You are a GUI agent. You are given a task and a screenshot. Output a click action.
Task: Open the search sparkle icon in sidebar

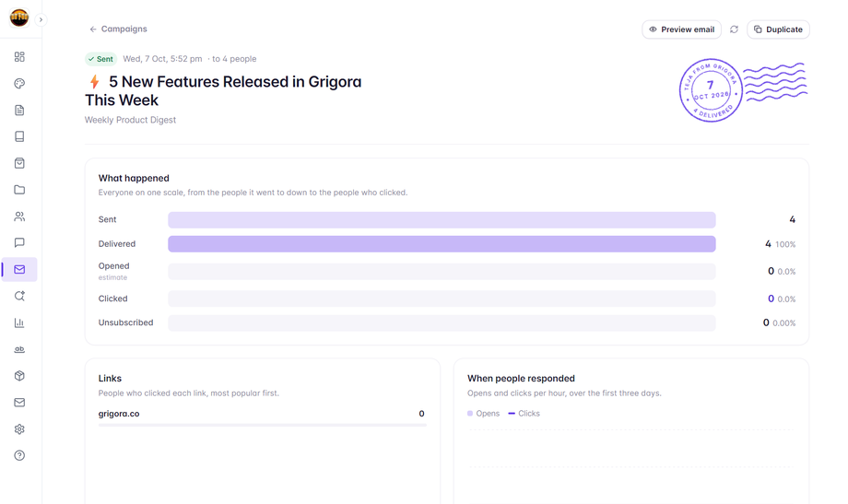point(19,296)
